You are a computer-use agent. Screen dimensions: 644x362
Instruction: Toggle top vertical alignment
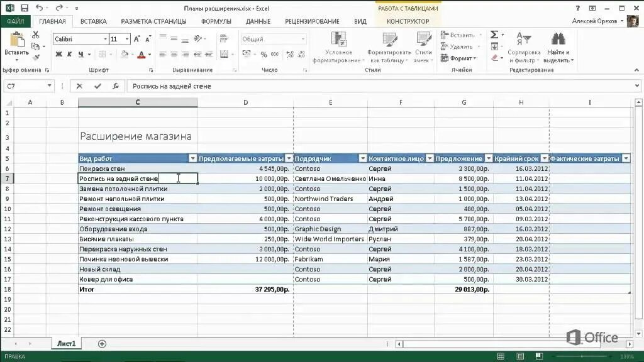pos(163,38)
